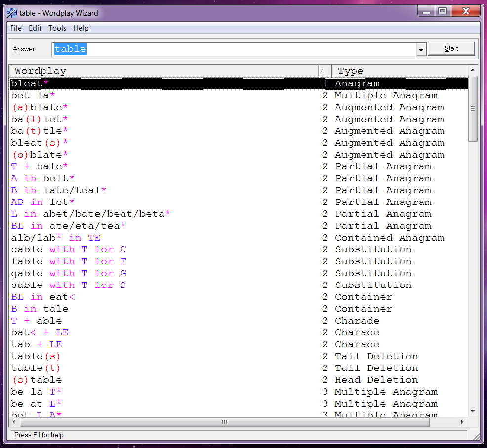Click the horizontal scrollbar left arrow

coord(14,422)
